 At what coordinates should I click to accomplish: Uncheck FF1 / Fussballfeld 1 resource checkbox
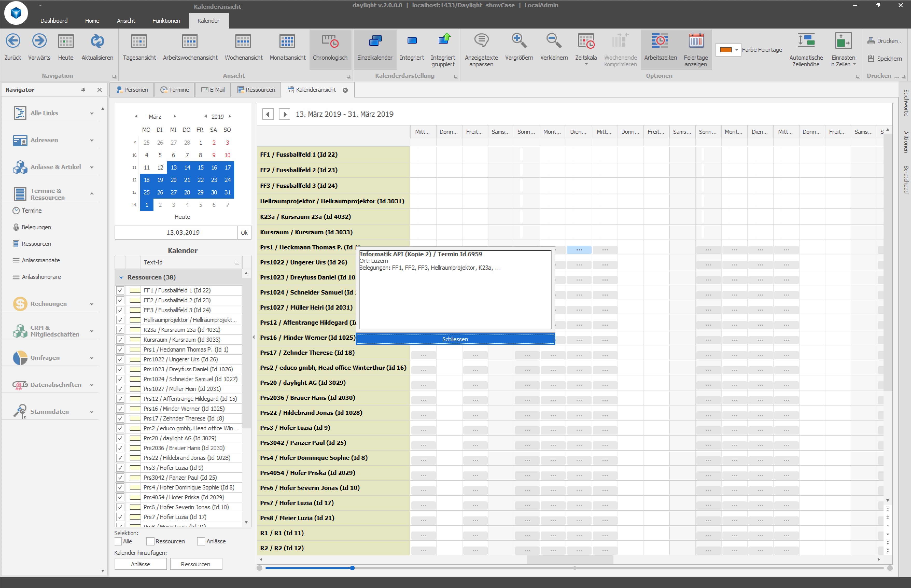(120, 290)
